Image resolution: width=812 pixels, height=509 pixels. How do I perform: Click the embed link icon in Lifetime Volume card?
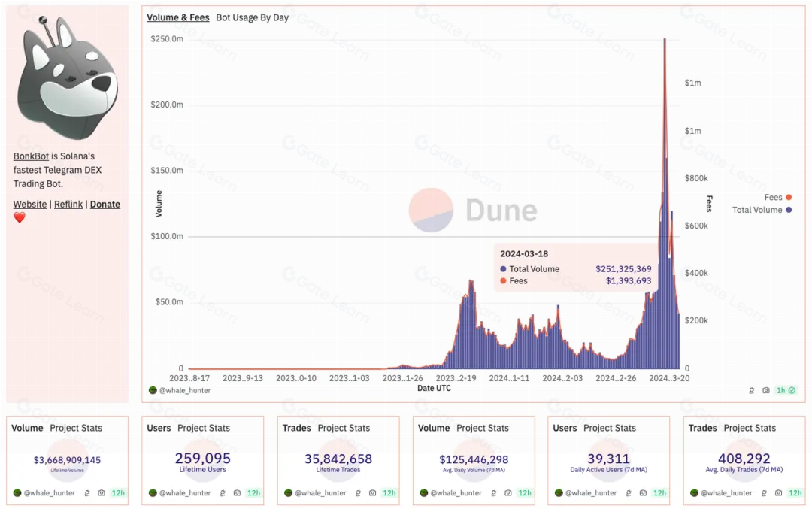pos(87,493)
